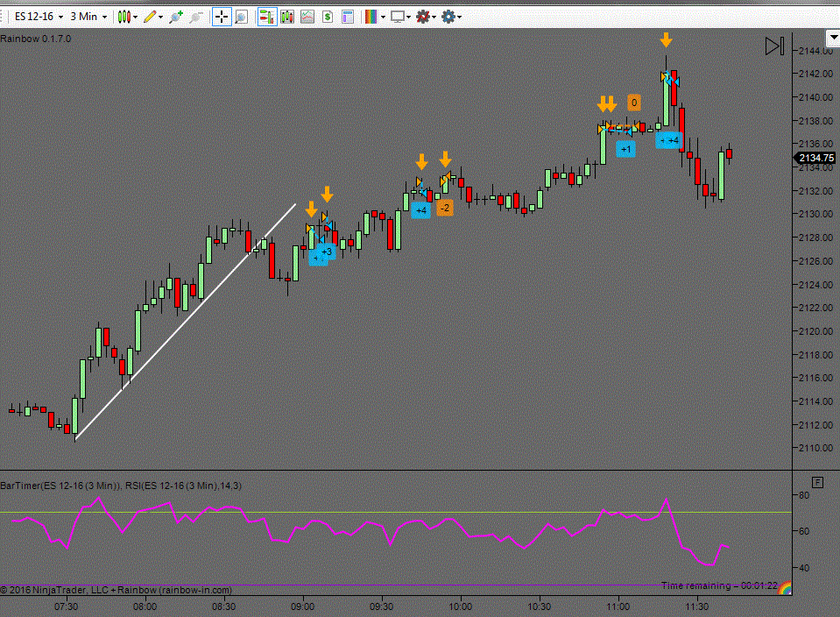Screen dimensions: 840x617
Task: Click the candlestick chart style icon
Action: point(124,17)
